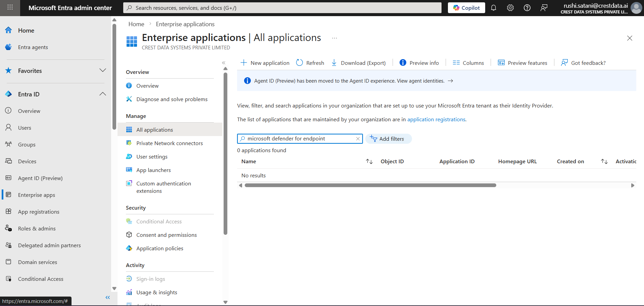Click the horizontal table scrollbar thumb

click(370, 185)
